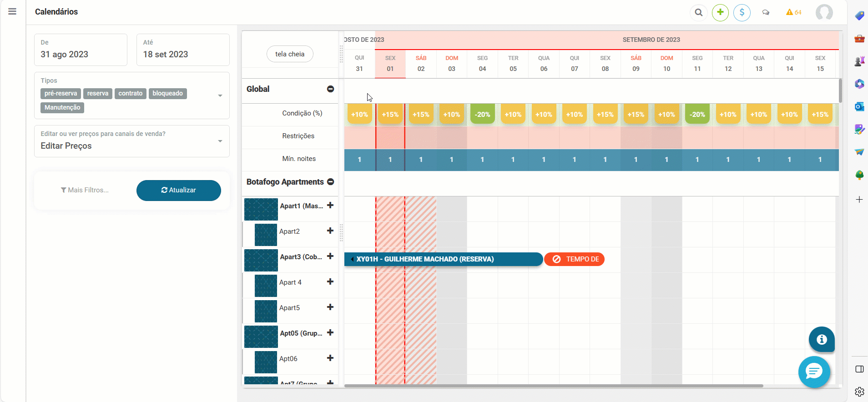Expand the Apart 4 row plus

tap(330, 282)
